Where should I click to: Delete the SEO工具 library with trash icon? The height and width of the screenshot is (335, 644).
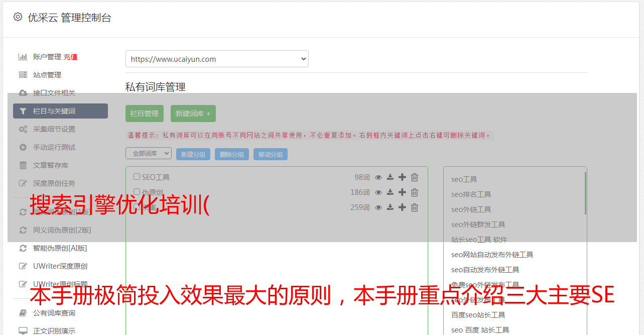415,177
